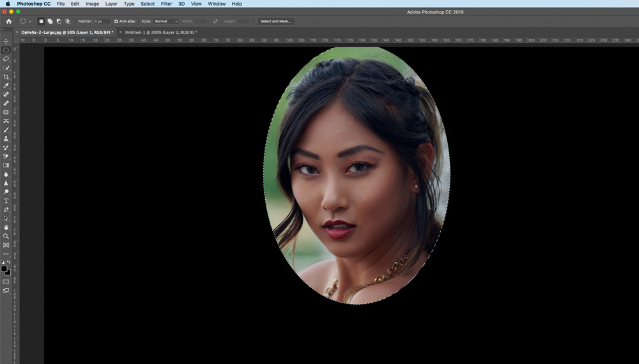Screen dimensions: 639x364
Task: Open the Layer menu
Action: pyautogui.click(x=111, y=4)
